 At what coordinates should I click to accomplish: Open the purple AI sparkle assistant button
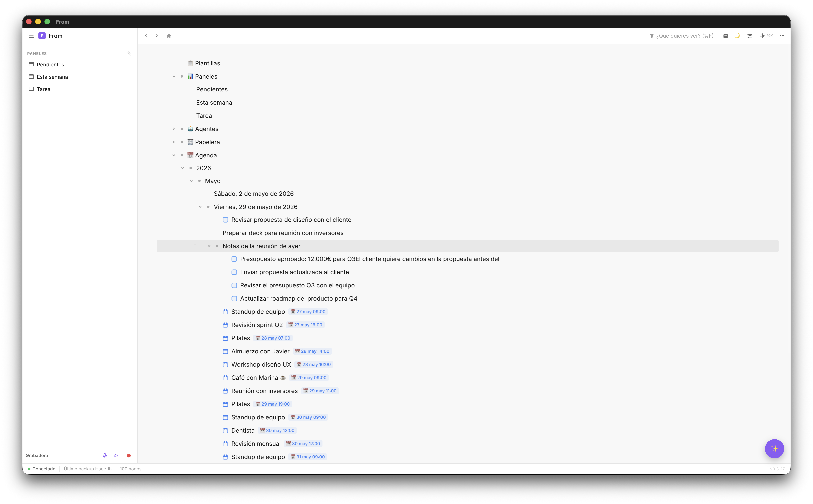[774, 449]
